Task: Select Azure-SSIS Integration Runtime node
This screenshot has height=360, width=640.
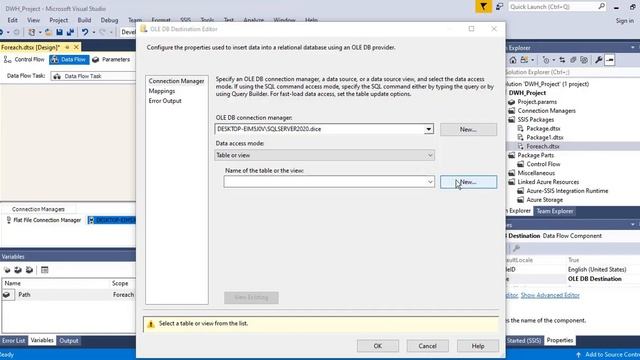Action: 567,191
